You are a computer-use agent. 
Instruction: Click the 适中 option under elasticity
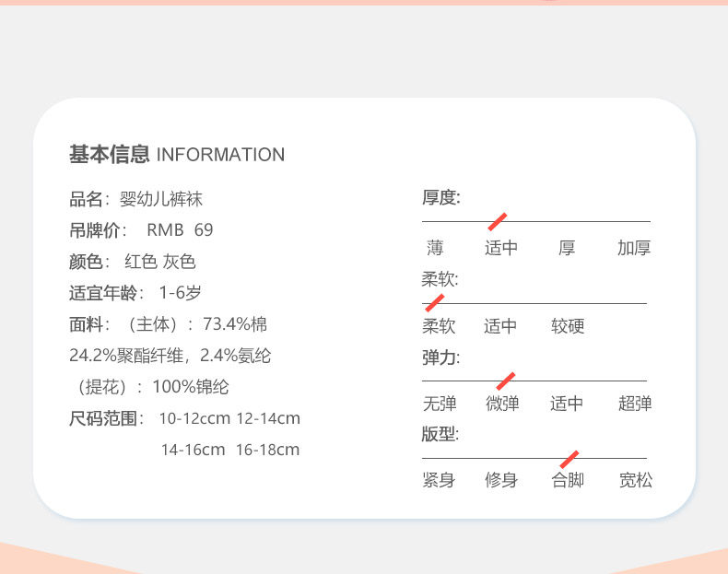point(567,404)
